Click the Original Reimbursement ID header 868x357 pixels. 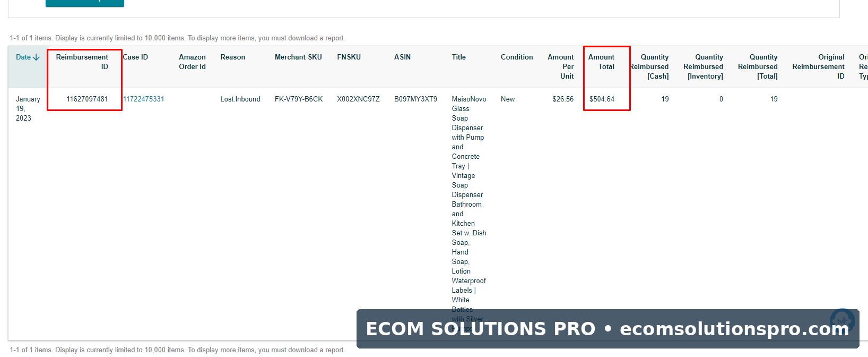(x=819, y=66)
